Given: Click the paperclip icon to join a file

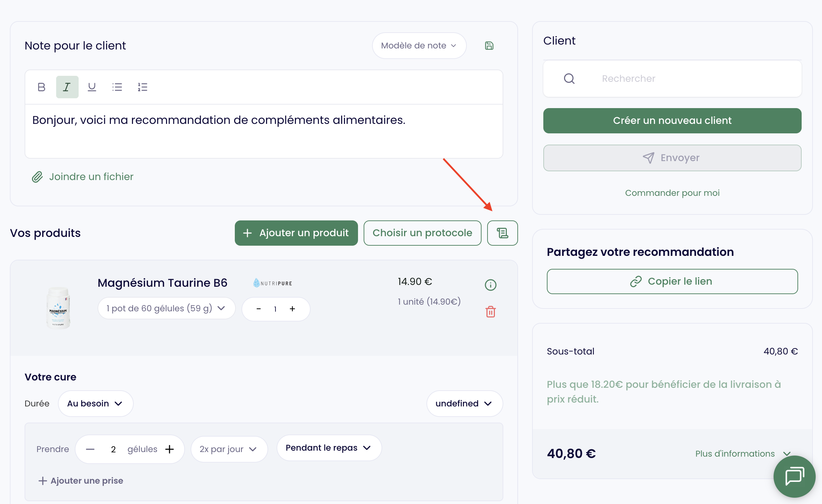Looking at the screenshot, I should point(37,177).
